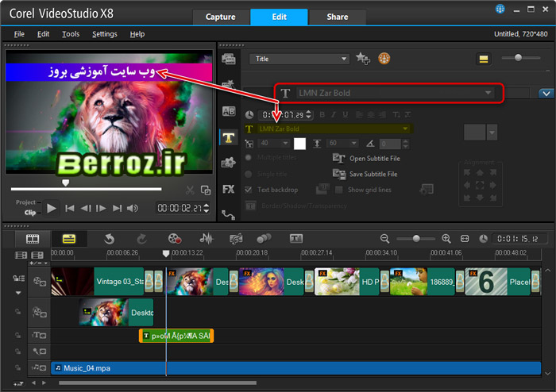Open the font size 40 dropdown
The height and width of the screenshot is (392, 556).
[x=285, y=144]
